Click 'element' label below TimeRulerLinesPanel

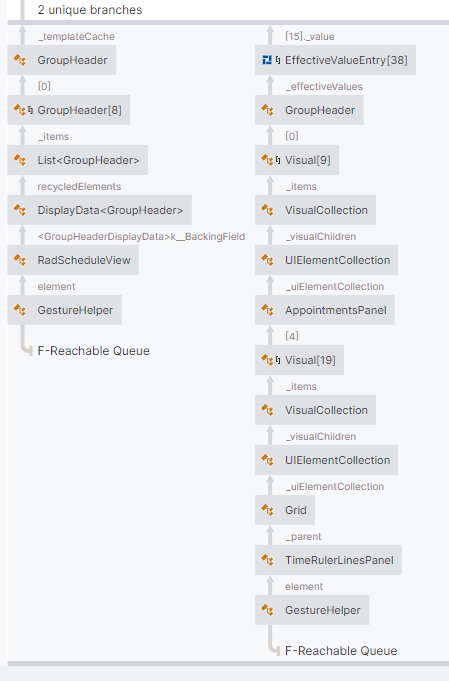pos(304,587)
